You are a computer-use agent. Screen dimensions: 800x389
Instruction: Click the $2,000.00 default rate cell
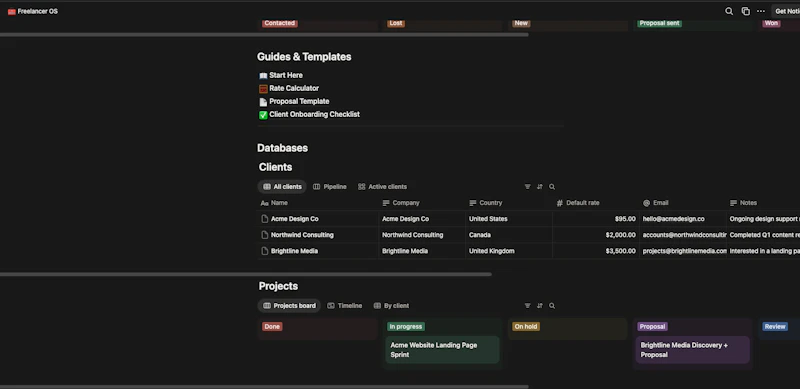[595, 235]
